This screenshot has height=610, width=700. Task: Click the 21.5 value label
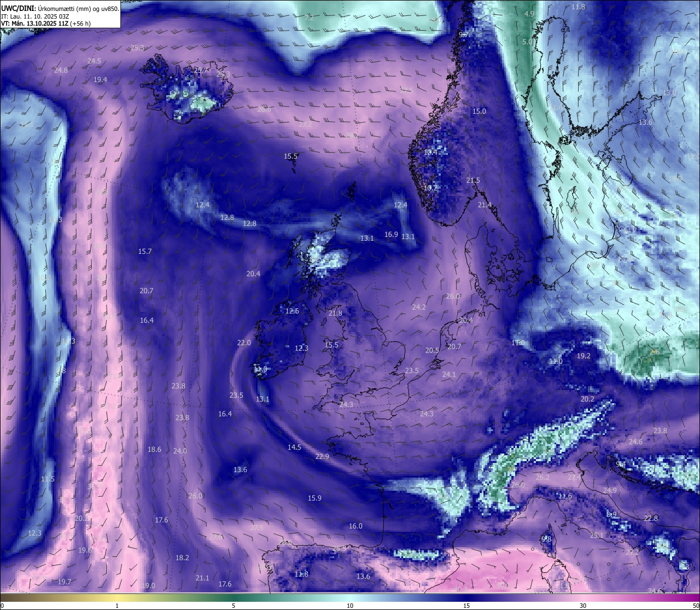(473, 180)
